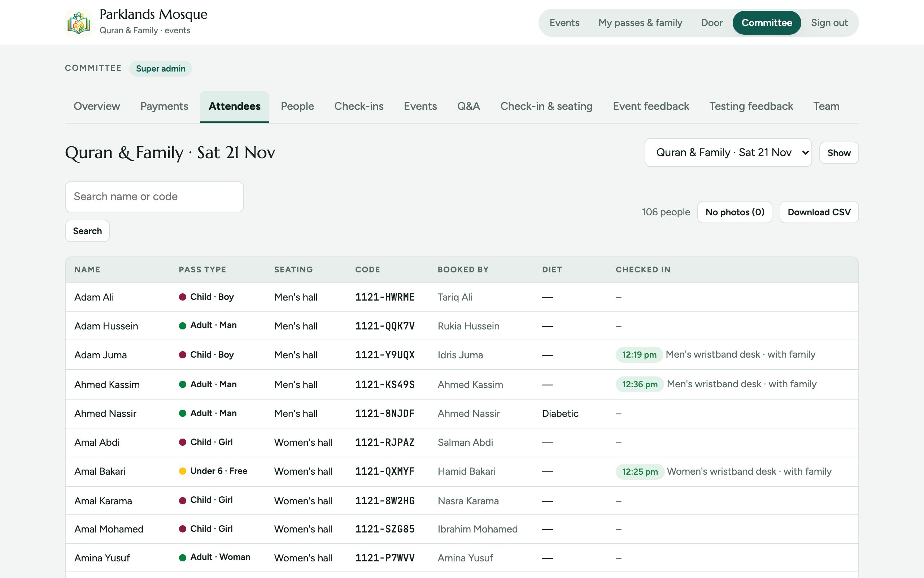This screenshot has width=924, height=578.
Task: Click the 12:19 pm check-in badge
Action: (x=639, y=355)
